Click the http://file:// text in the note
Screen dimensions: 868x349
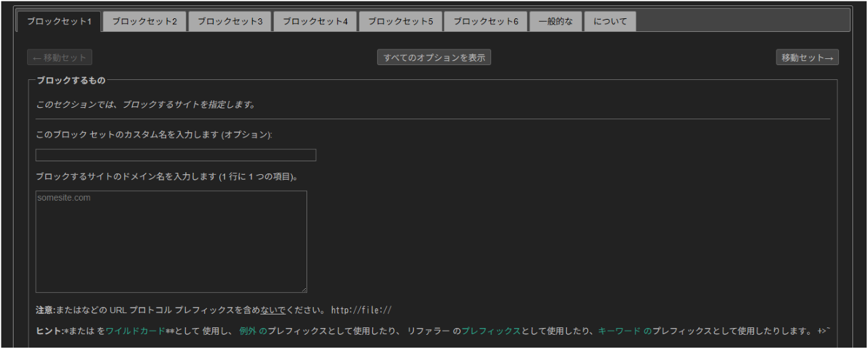(x=362, y=310)
